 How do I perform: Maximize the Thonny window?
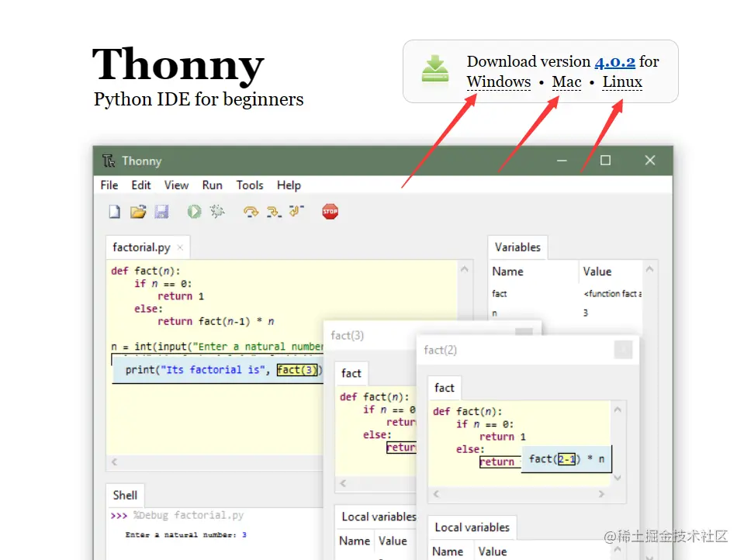pos(605,161)
